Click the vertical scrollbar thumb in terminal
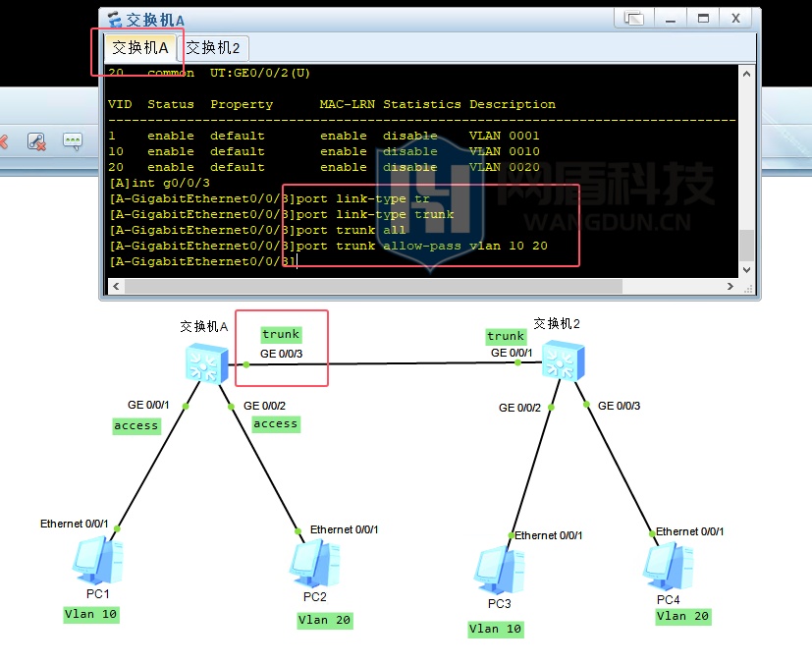The width and height of the screenshot is (812, 665). point(746,246)
